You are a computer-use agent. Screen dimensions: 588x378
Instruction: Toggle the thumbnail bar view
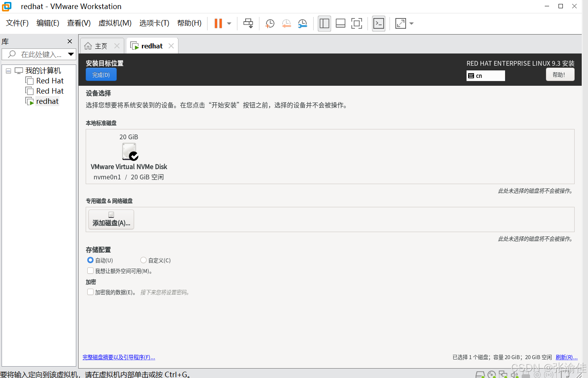tap(340, 24)
